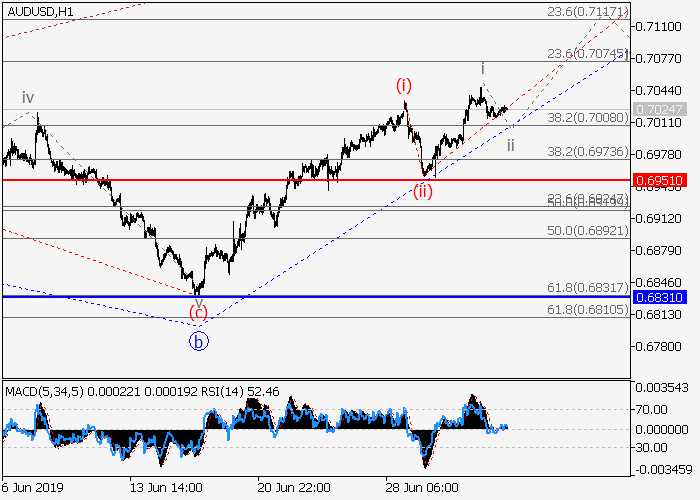Select the gray 0.70247 current price tag
This screenshot has height=500, width=700.
pos(664,109)
